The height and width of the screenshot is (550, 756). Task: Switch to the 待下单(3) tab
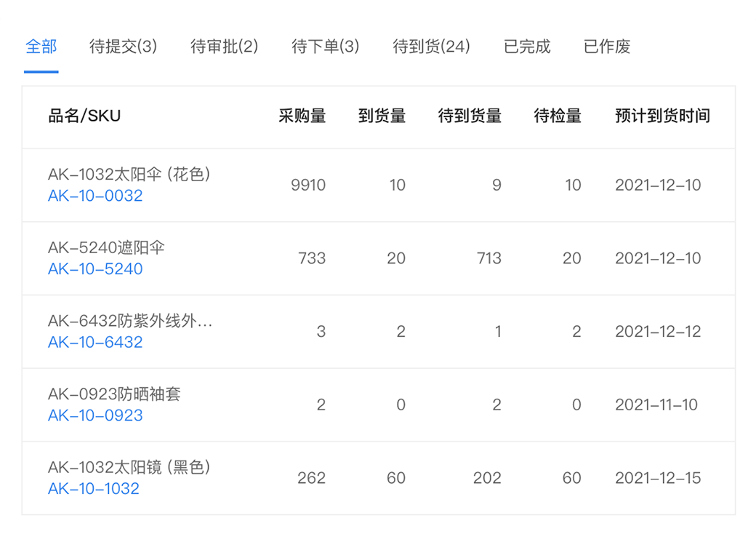pyautogui.click(x=325, y=47)
